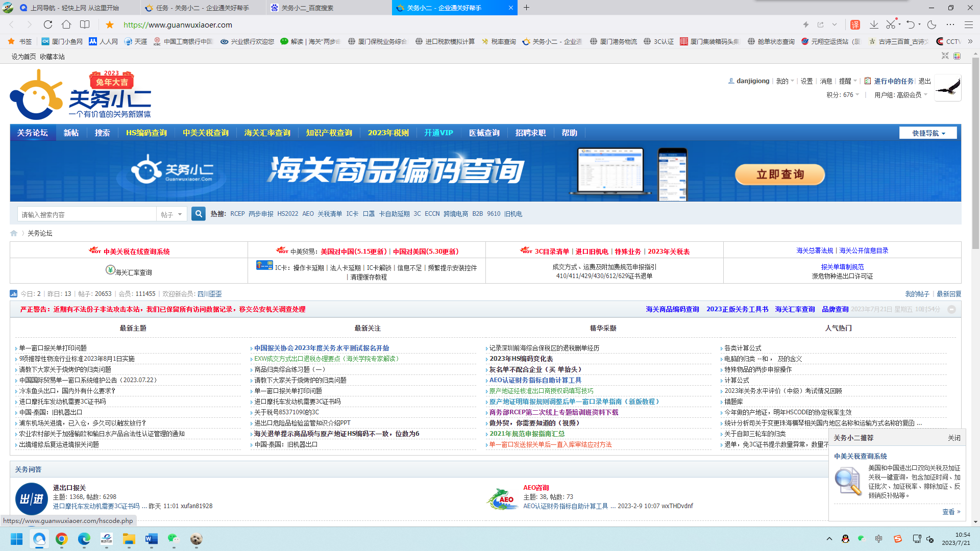
Task: Expand the 积分: 676 credits dropdown
Action: [843, 95]
